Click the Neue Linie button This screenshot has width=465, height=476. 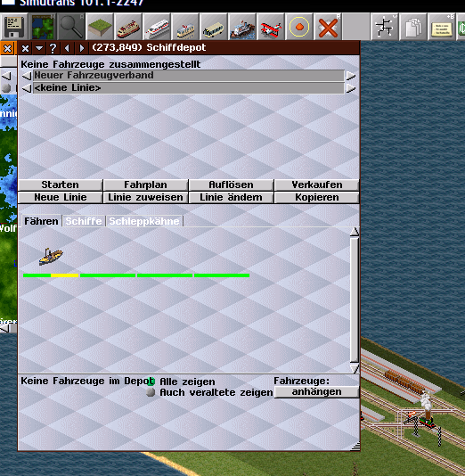pos(60,197)
